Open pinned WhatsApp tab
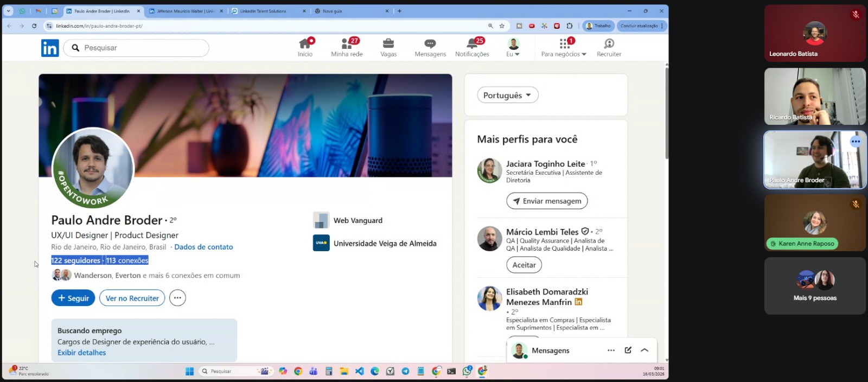The width and height of the screenshot is (868, 382). (22, 11)
